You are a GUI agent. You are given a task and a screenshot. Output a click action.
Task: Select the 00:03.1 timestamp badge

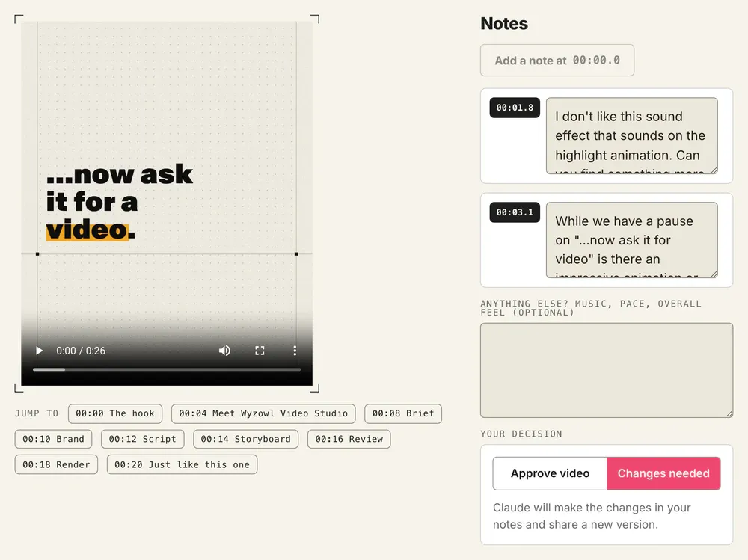click(515, 212)
